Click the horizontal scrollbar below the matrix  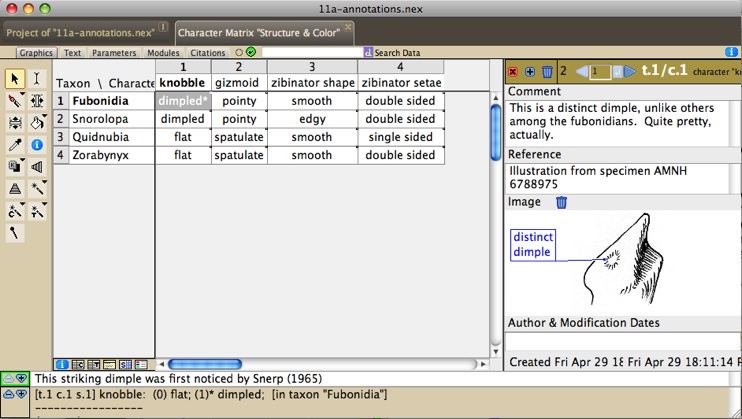click(x=205, y=365)
